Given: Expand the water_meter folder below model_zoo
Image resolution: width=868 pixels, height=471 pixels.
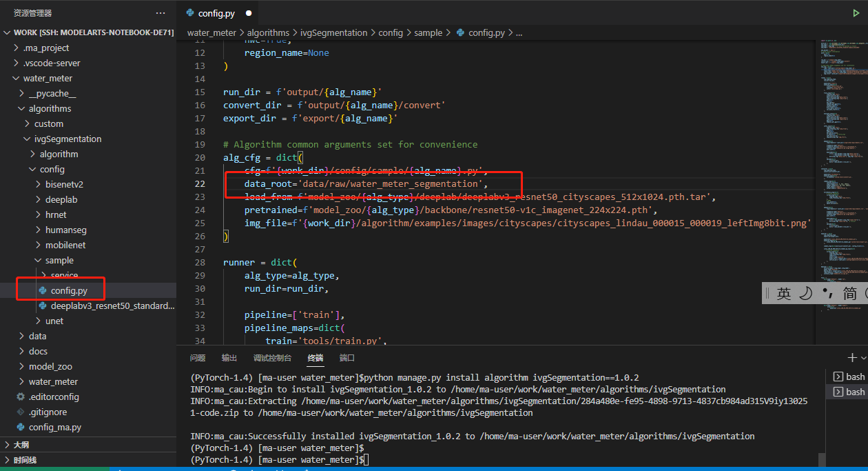Looking at the screenshot, I should (88, 381).
